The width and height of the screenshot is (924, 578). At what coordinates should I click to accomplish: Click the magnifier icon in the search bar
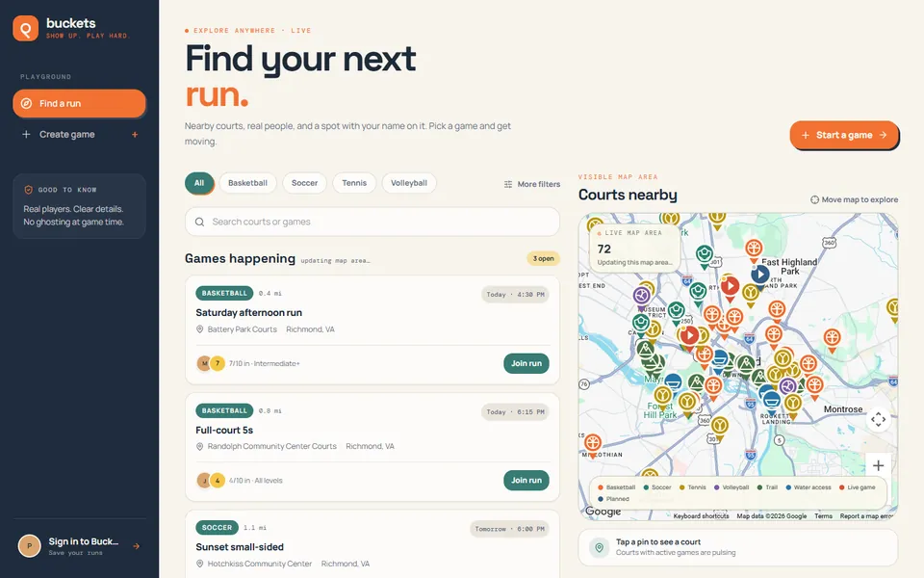[200, 222]
